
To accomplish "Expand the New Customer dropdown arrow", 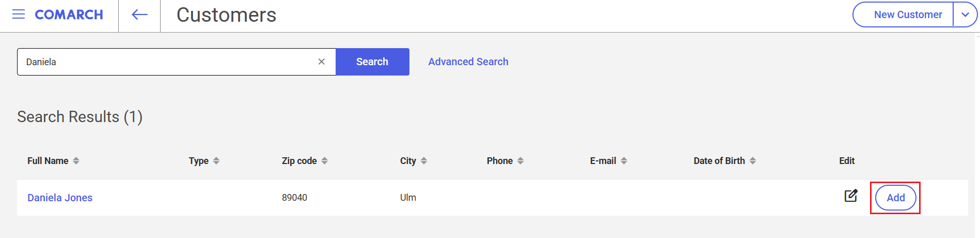I will (965, 14).
